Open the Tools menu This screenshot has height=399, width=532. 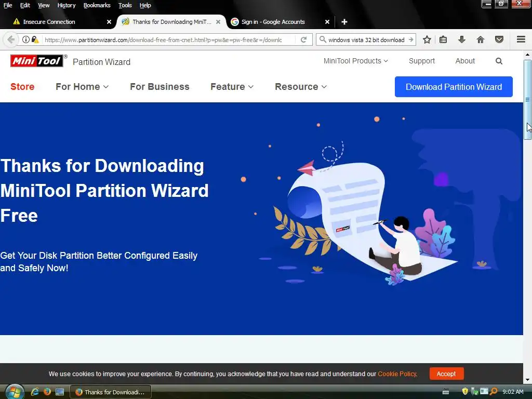click(x=125, y=5)
